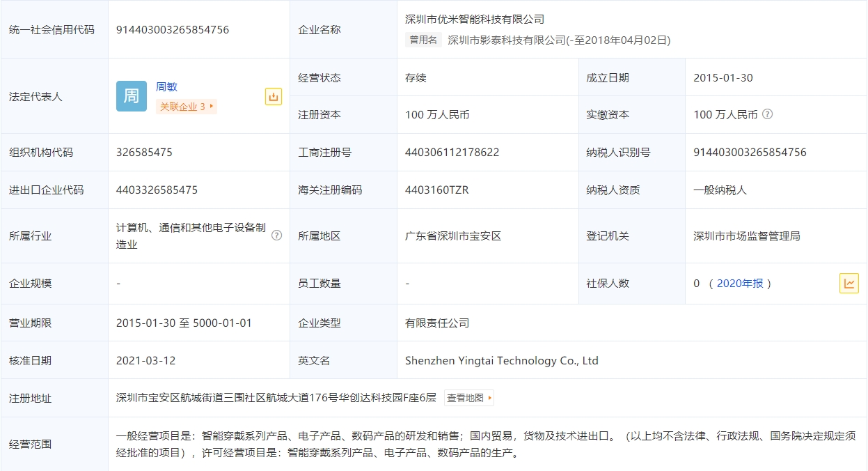Click the orange download icon beside 周敏
This screenshot has height=471, width=868.
click(x=274, y=97)
